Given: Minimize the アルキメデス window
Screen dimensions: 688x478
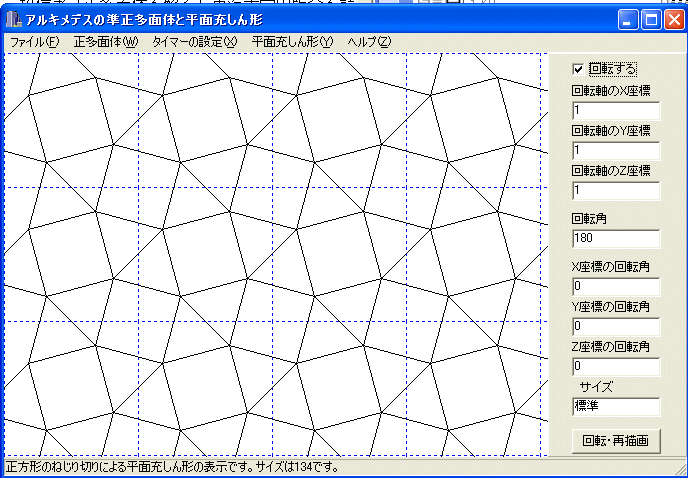Looking at the screenshot, I should point(627,19).
